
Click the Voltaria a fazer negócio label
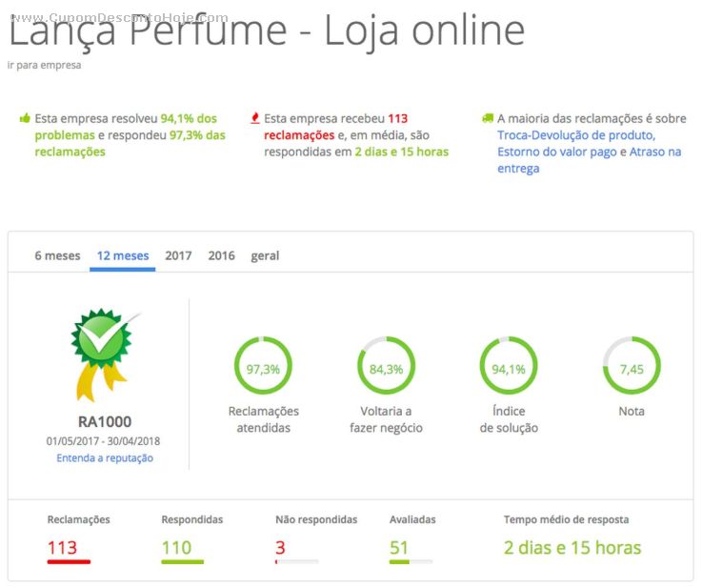(x=387, y=419)
